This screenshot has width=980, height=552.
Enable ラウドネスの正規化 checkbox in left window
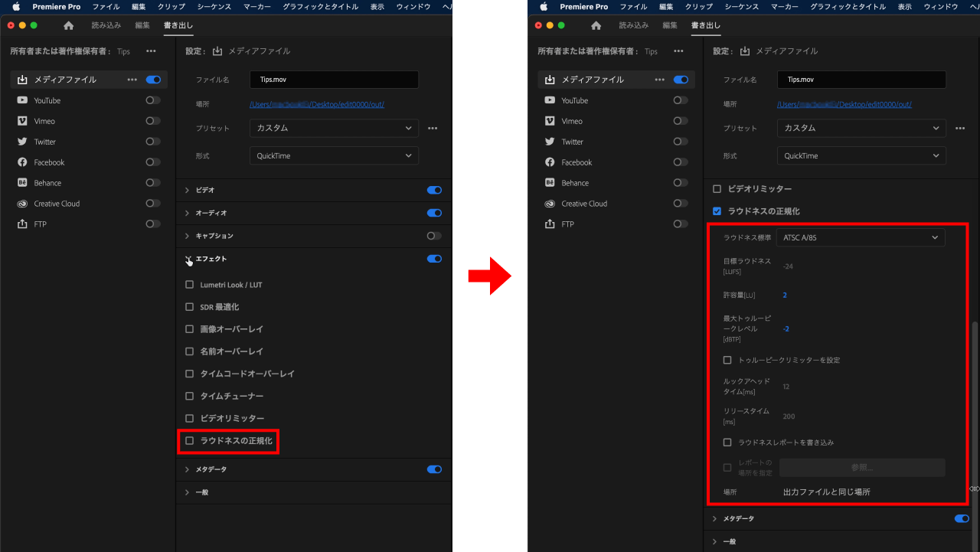(x=190, y=441)
